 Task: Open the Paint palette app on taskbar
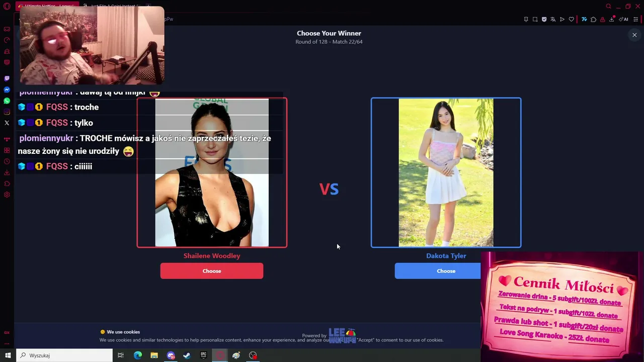tap(236, 355)
